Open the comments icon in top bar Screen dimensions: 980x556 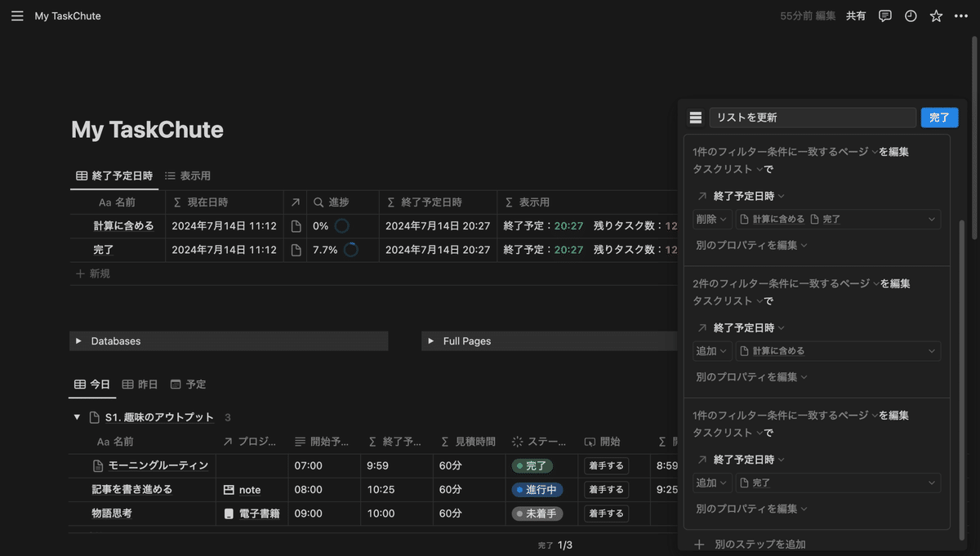[885, 16]
